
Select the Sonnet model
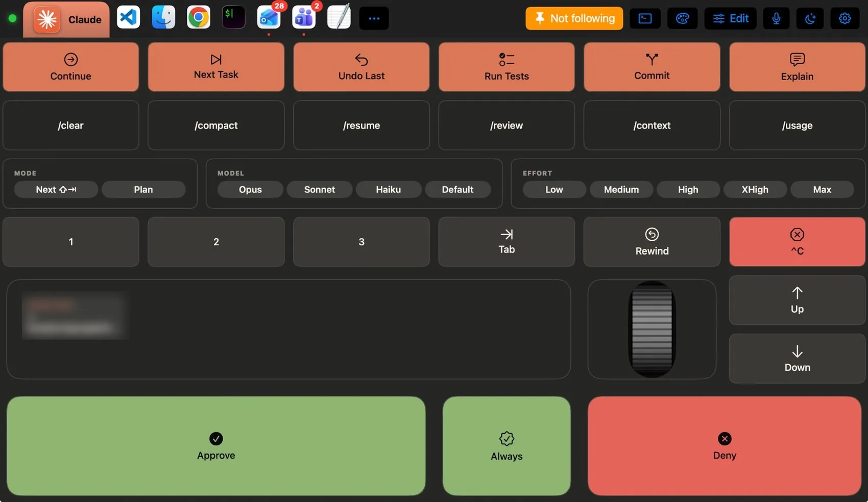pos(320,189)
